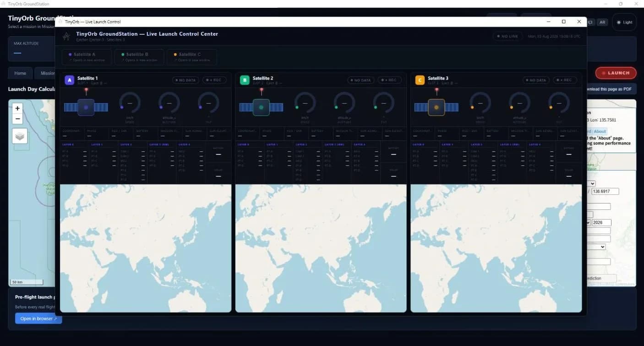The width and height of the screenshot is (644, 346).
Task: Zoom out on the main window map
Action: coord(17,119)
